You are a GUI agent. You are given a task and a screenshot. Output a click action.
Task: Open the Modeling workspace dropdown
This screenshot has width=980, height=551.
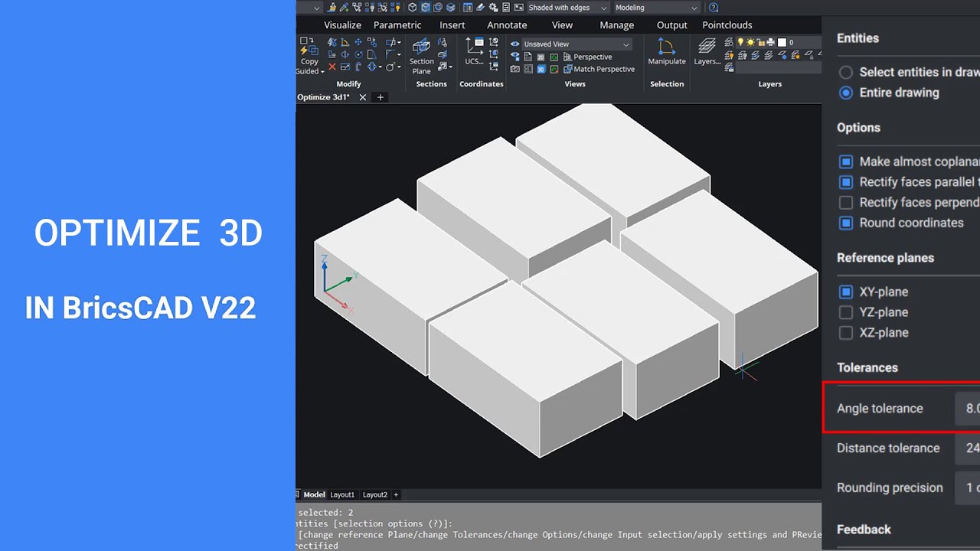click(x=656, y=8)
